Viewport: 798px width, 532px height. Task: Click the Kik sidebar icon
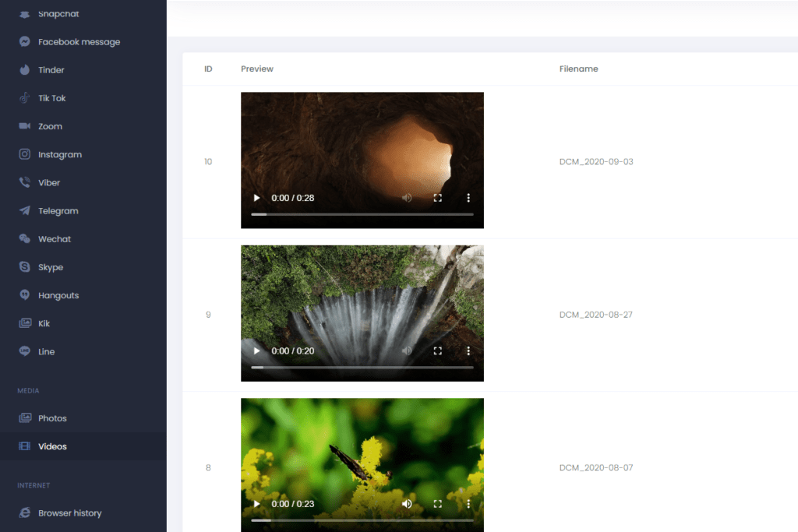pyautogui.click(x=24, y=323)
